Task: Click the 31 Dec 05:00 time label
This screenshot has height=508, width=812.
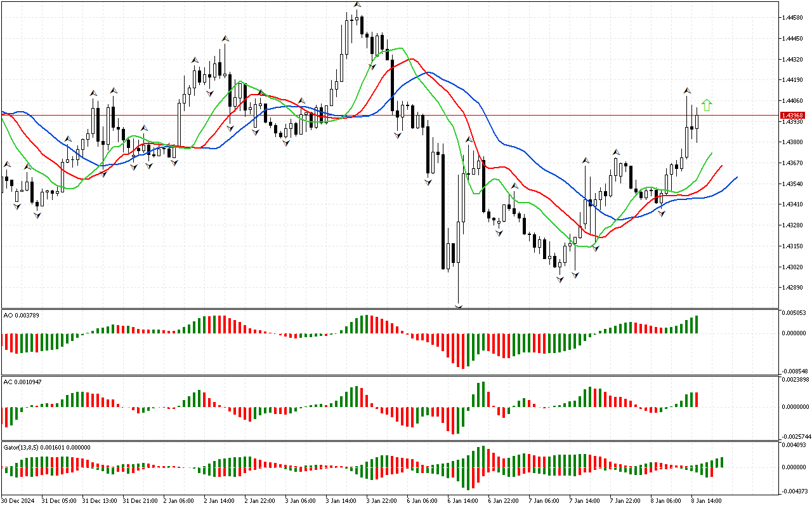Action: (59, 500)
